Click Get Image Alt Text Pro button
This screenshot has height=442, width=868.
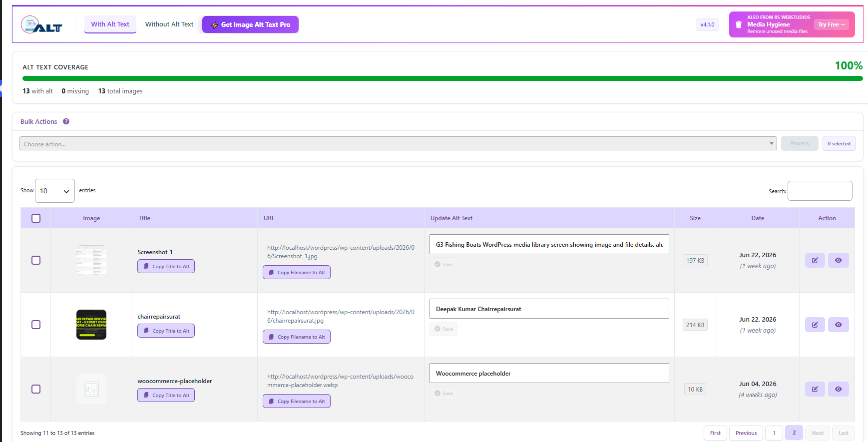[250, 24]
